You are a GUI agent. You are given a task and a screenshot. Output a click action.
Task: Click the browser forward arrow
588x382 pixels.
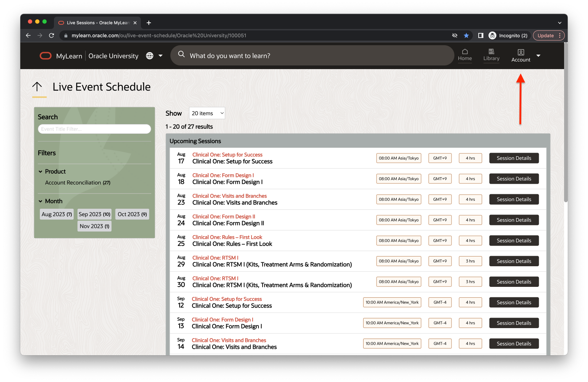pos(40,35)
